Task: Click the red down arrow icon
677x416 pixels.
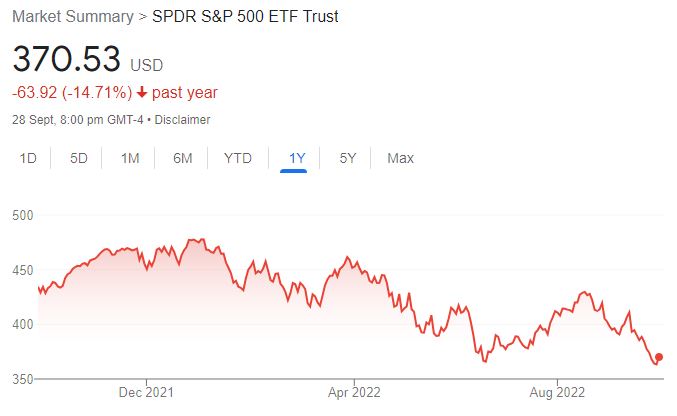Action: coord(143,93)
